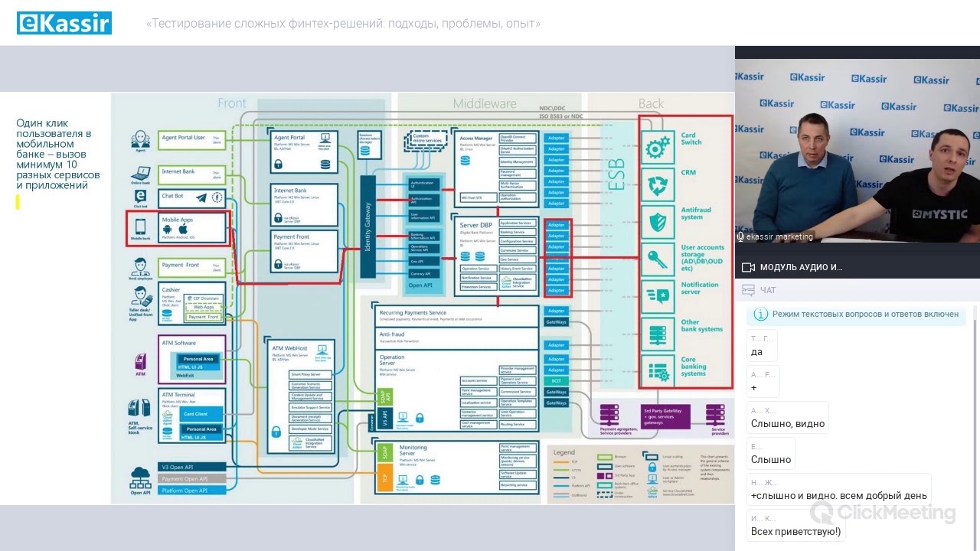
Task: Click the 'ekassir marketing' presenter name label
Action: pyautogui.click(x=779, y=236)
